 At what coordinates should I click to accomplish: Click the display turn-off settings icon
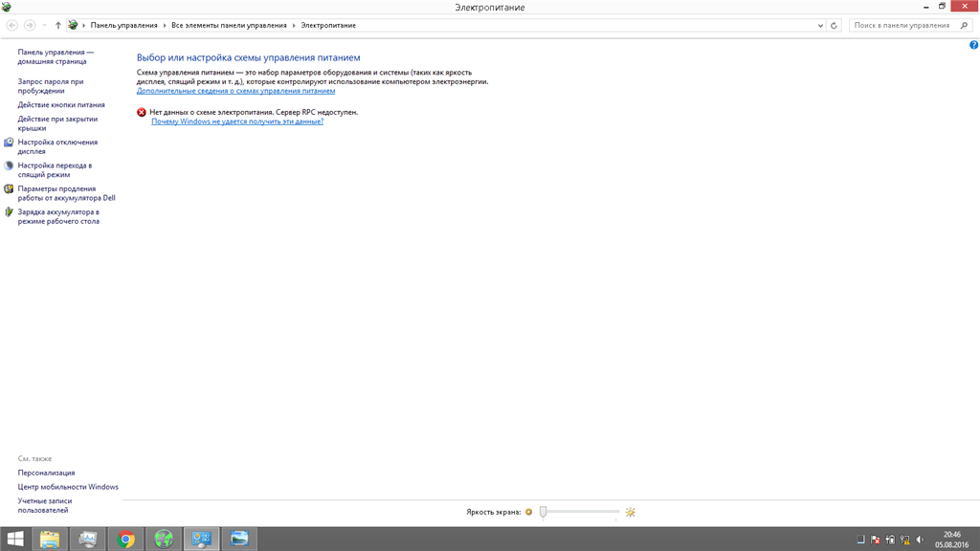click(x=9, y=143)
